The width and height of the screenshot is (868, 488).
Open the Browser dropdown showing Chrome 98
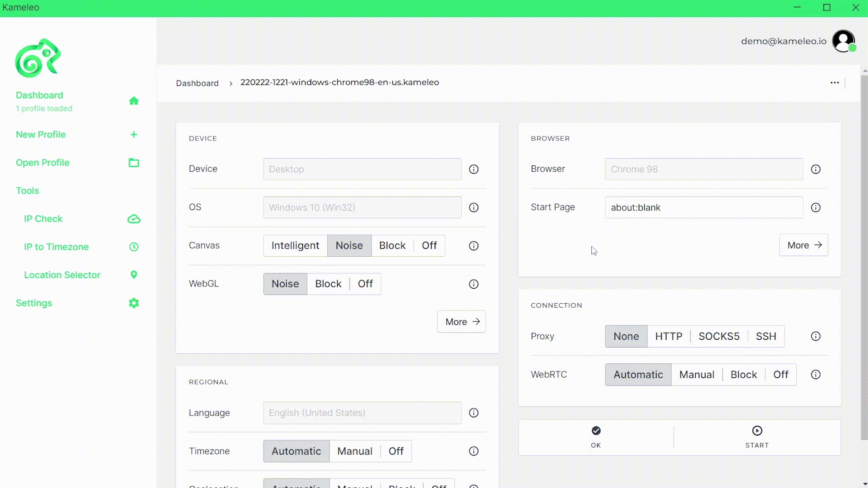704,169
